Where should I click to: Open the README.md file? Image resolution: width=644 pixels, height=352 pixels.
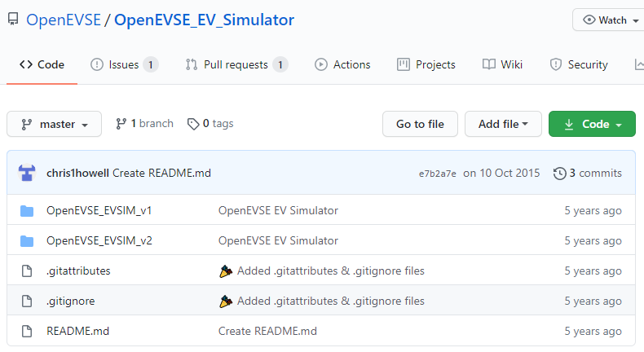click(78, 331)
